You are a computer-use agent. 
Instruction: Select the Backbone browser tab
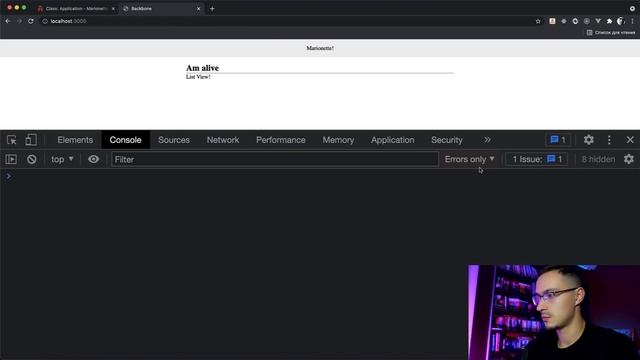point(161,9)
